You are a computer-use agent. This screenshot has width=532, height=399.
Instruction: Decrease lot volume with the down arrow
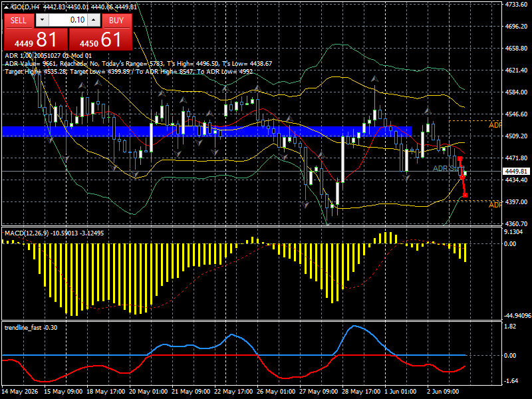pos(42,20)
